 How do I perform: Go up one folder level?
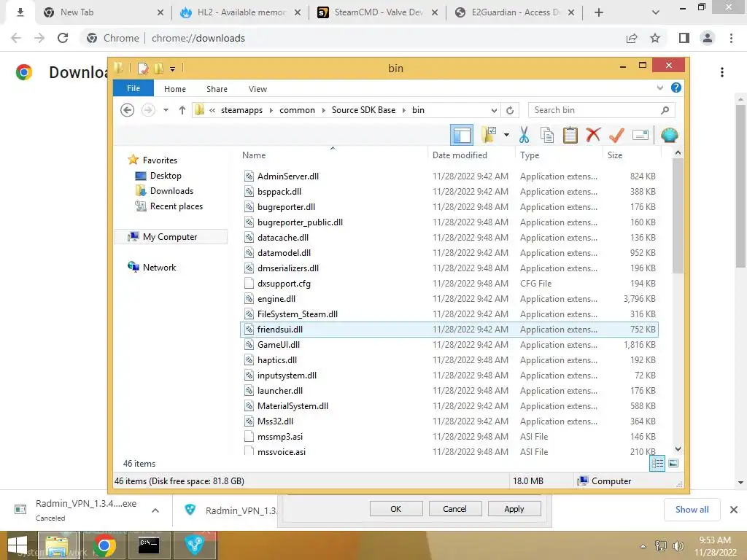(x=182, y=110)
